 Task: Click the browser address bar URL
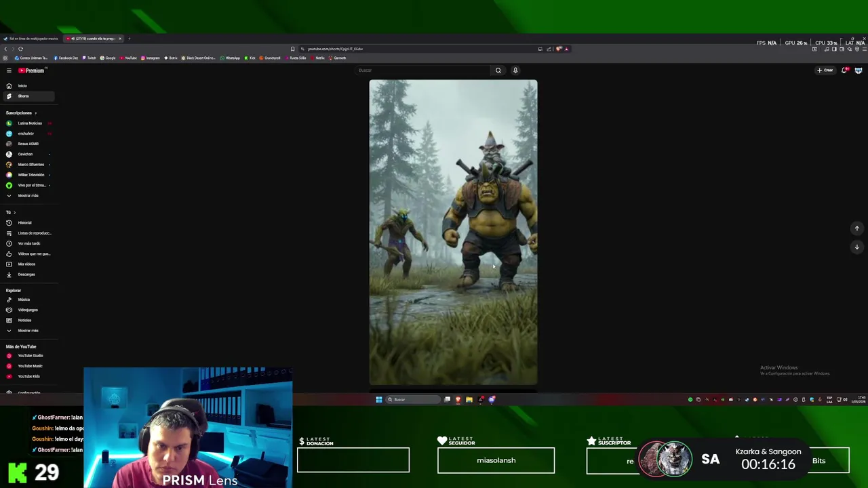pos(336,49)
